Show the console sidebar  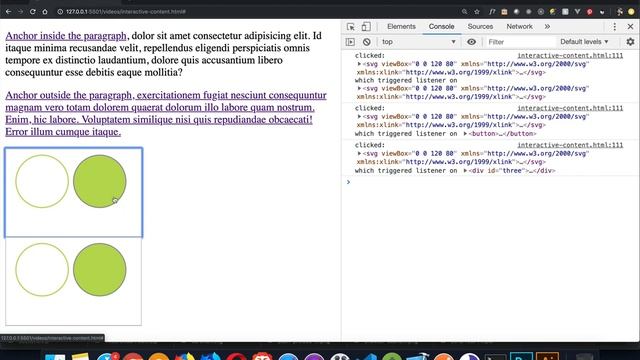(350, 42)
